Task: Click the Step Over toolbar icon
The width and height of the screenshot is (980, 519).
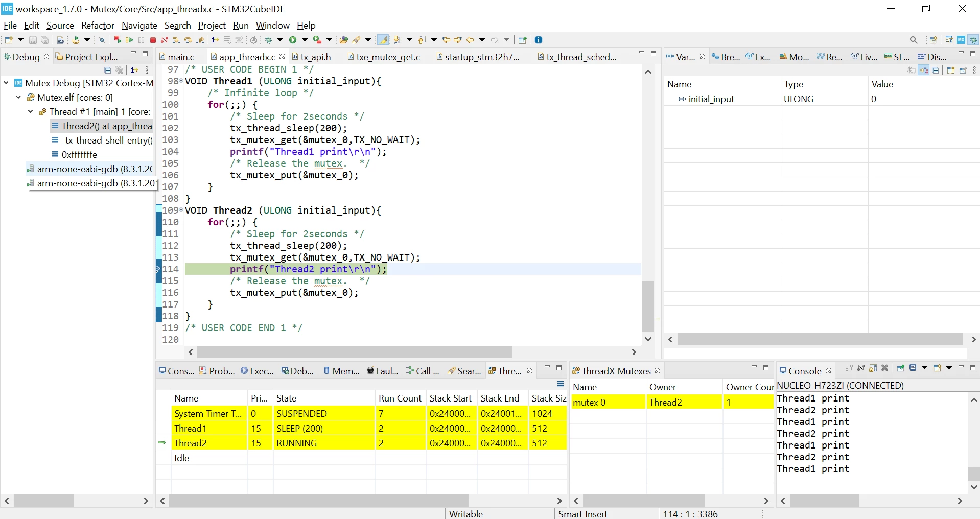Action: (x=188, y=40)
